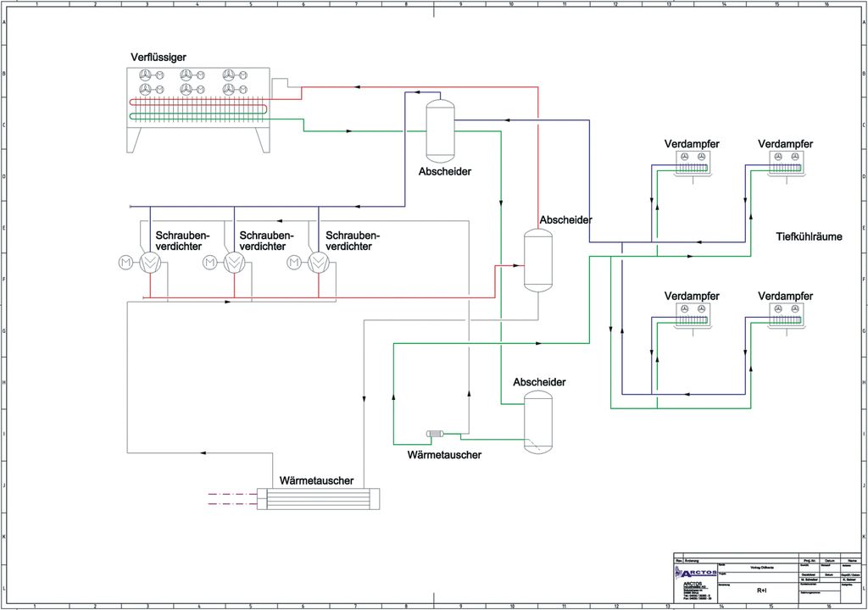
Task: Click the small inline Wärmetauscher symbol
Action: [436, 435]
